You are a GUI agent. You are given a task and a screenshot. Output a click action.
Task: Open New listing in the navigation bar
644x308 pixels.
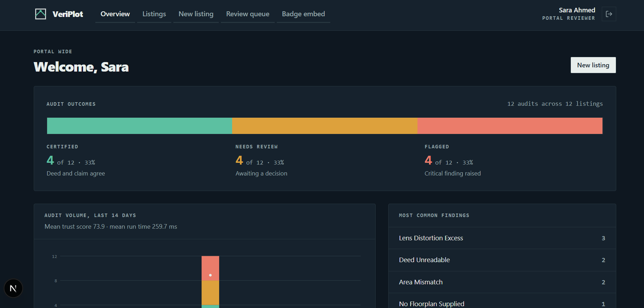196,14
